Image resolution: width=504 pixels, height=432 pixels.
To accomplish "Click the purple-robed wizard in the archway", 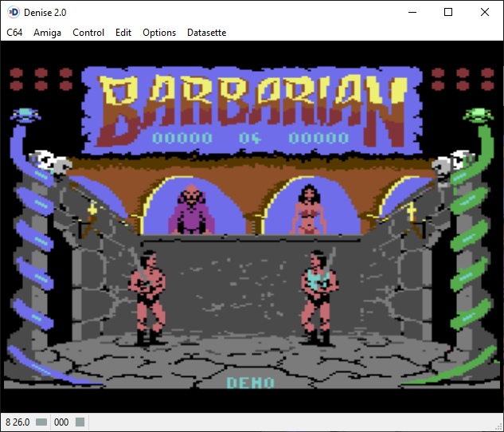I will click(x=191, y=210).
